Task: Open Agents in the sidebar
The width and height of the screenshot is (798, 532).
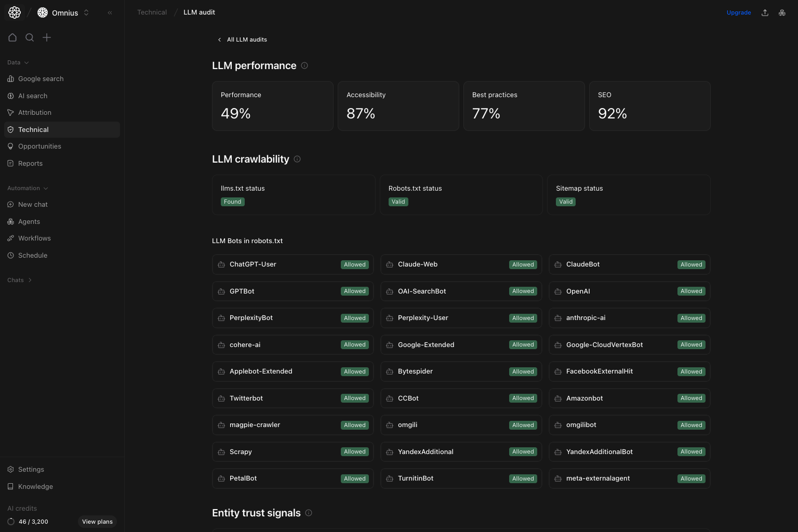Action: pos(62,222)
